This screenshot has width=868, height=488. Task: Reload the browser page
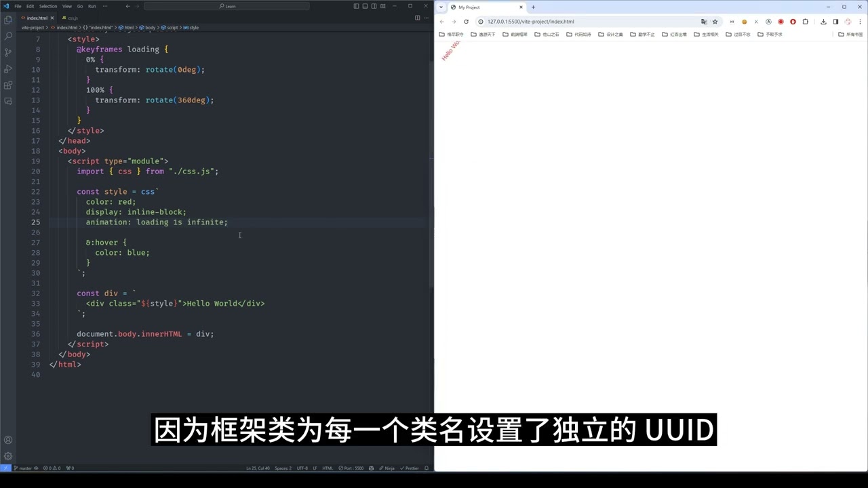point(466,22)
